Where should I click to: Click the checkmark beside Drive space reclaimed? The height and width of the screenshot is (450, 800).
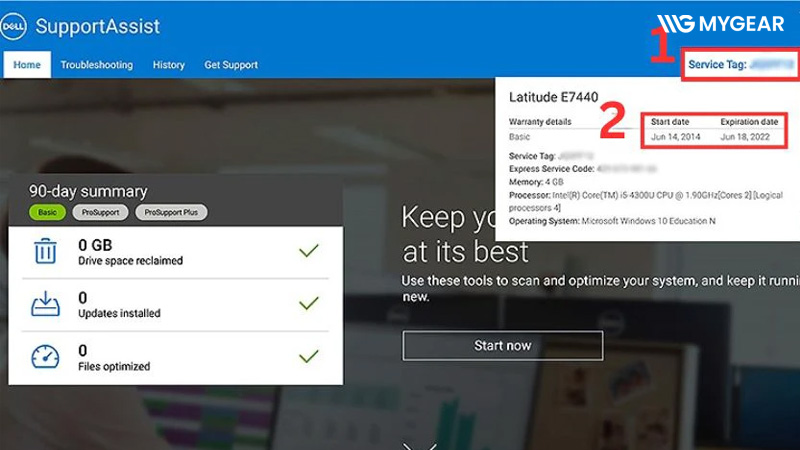pos(309,251)
